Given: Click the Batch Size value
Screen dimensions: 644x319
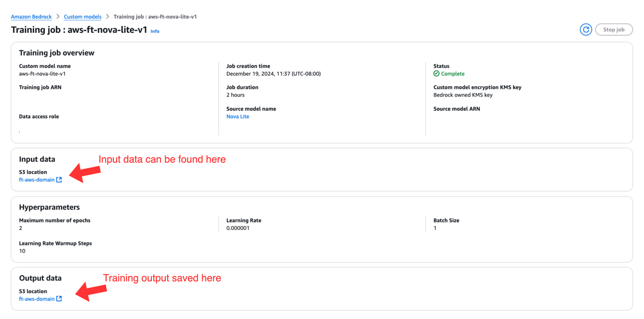Looking at the screenshot, I should 435,228.
